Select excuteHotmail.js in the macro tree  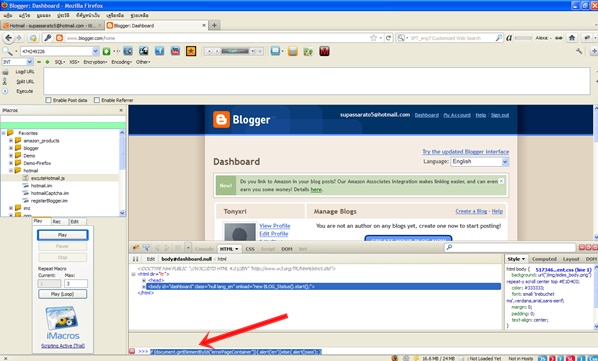tap(48, 178)
